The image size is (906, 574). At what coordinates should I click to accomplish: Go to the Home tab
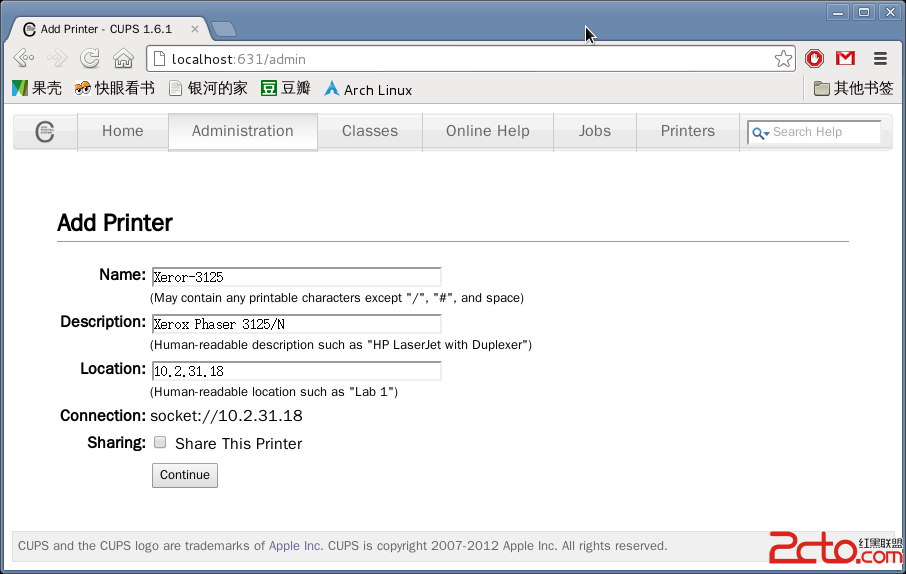pyautogui.click(x=122, y=131)
